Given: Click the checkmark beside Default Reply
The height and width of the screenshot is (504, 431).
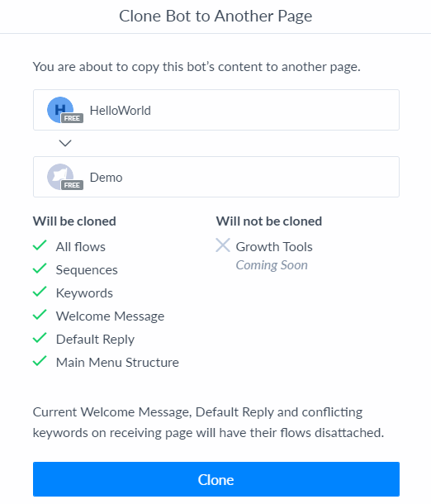Looking at the screenshot, I should [40, 338].
